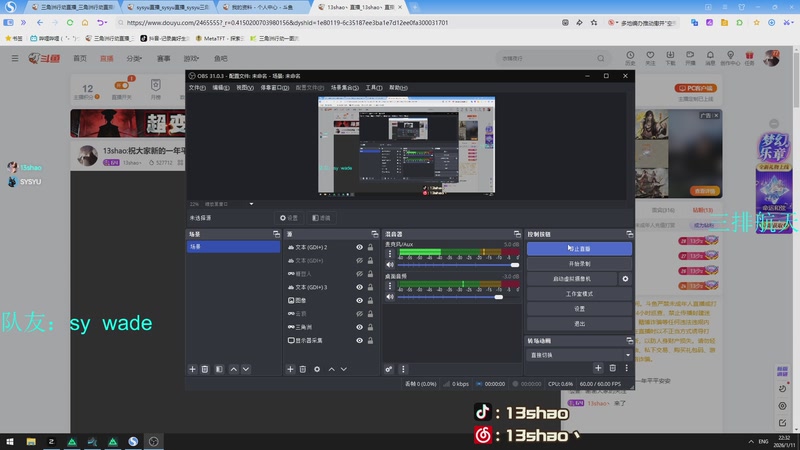Screen dimensions: 800x450
Task: Open OBS 场景集合 menu
Action: 344,88
